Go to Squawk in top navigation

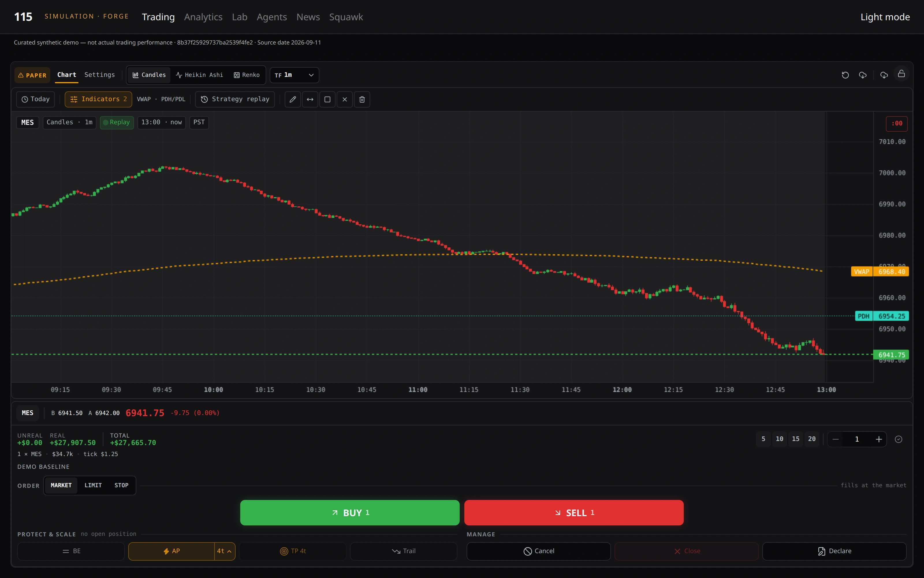[x=346, y=17]
